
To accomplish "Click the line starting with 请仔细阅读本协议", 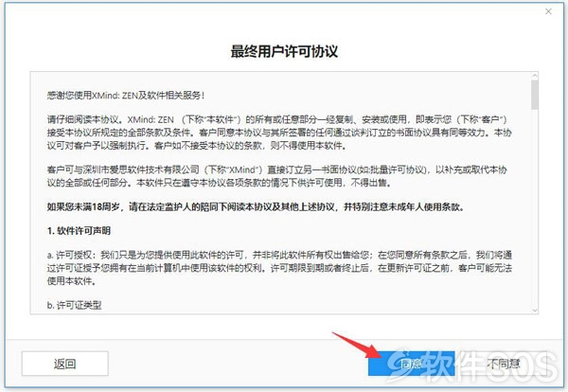I will tap(277, 119).
